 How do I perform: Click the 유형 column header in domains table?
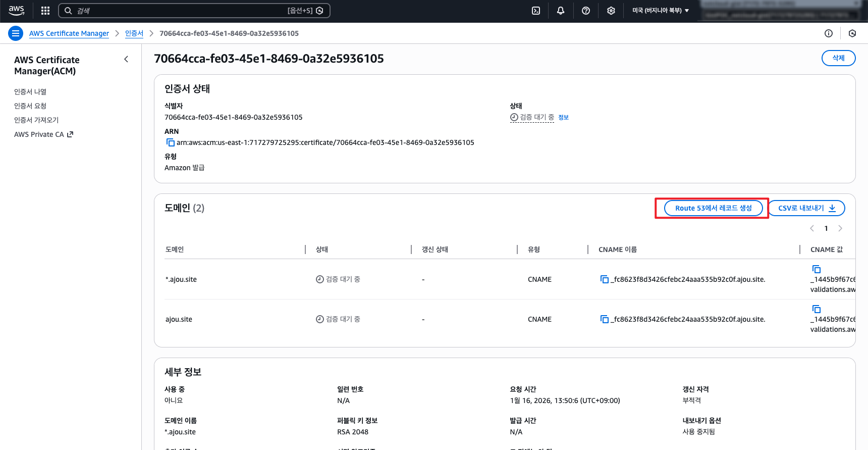[x=534, y=249]
